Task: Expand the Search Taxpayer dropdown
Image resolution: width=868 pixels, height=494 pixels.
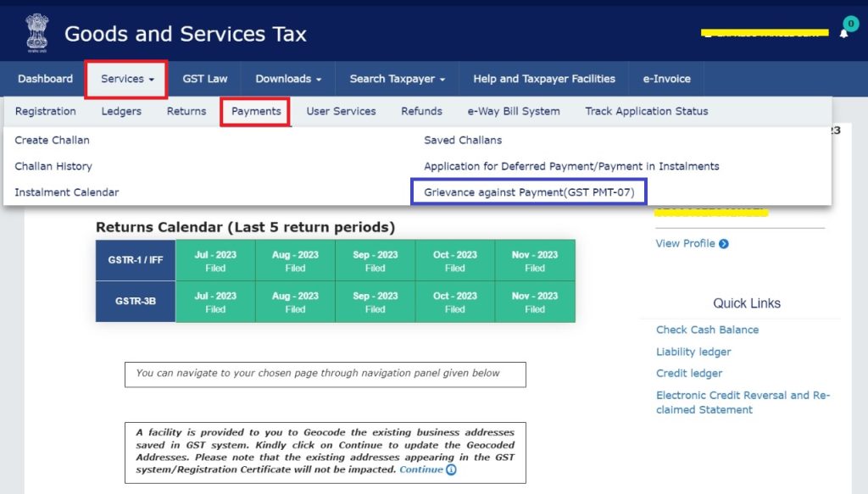Action: click(x=397, y=79)
